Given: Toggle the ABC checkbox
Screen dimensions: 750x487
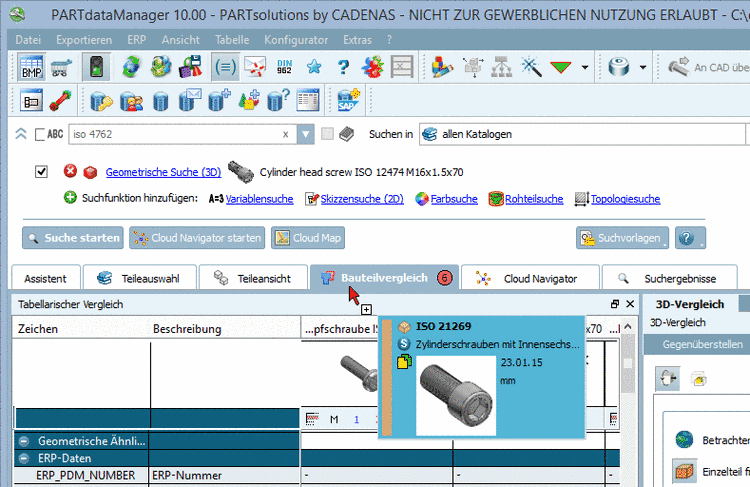Looking at the screenshot, I should 40,134.
